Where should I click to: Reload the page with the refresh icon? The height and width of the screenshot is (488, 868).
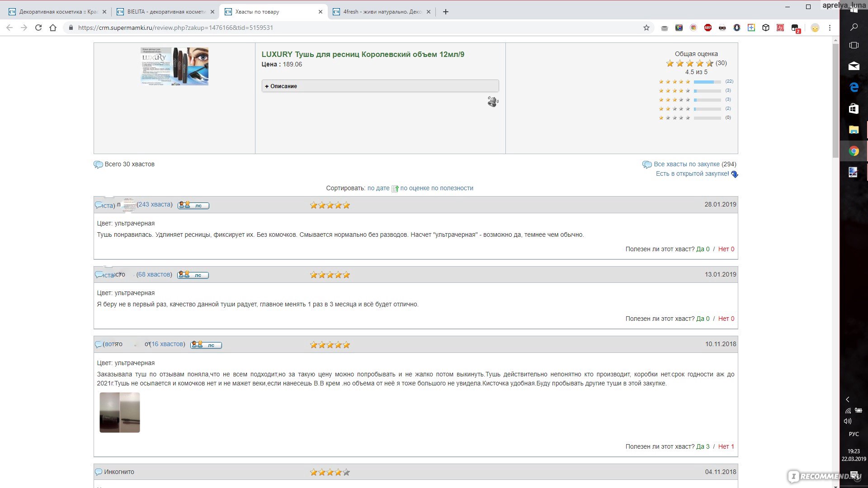point(38,28)
